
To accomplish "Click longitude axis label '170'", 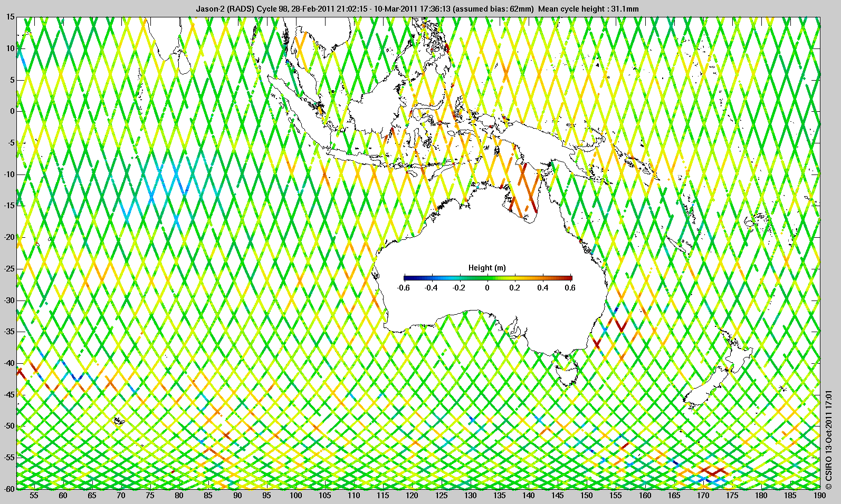I will (703, 496).
